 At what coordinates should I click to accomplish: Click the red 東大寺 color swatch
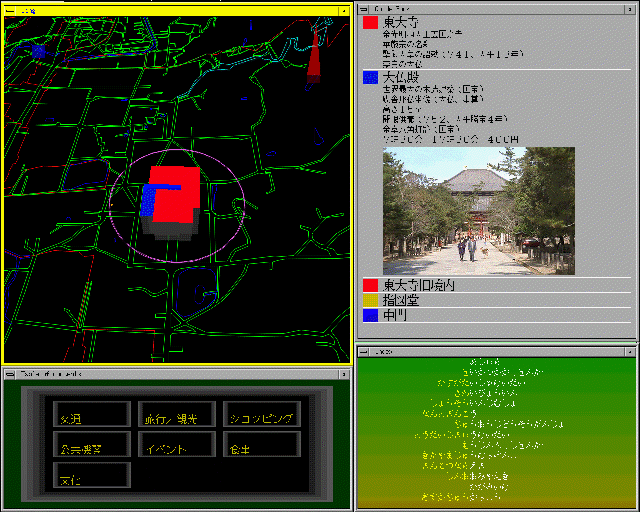[x=370, y=23]
